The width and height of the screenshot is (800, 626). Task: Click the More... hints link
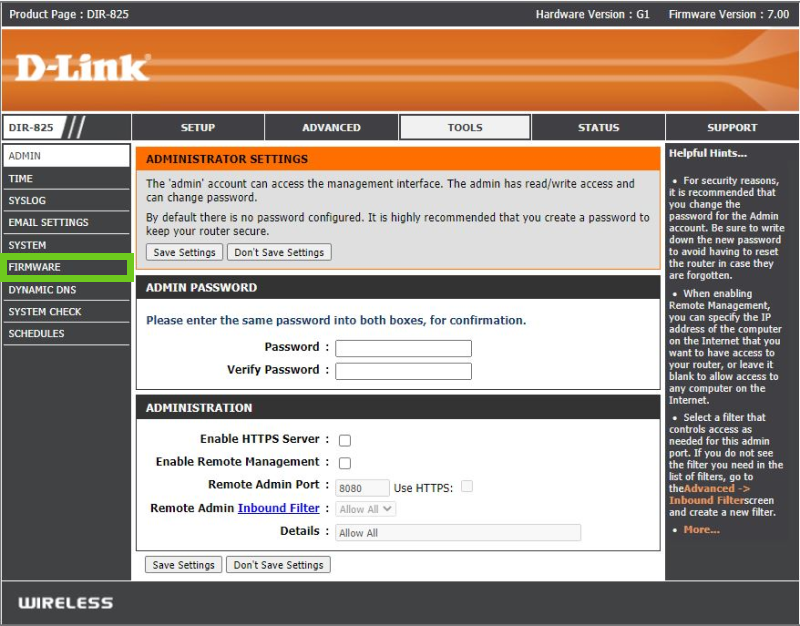[x=701, y=529]
